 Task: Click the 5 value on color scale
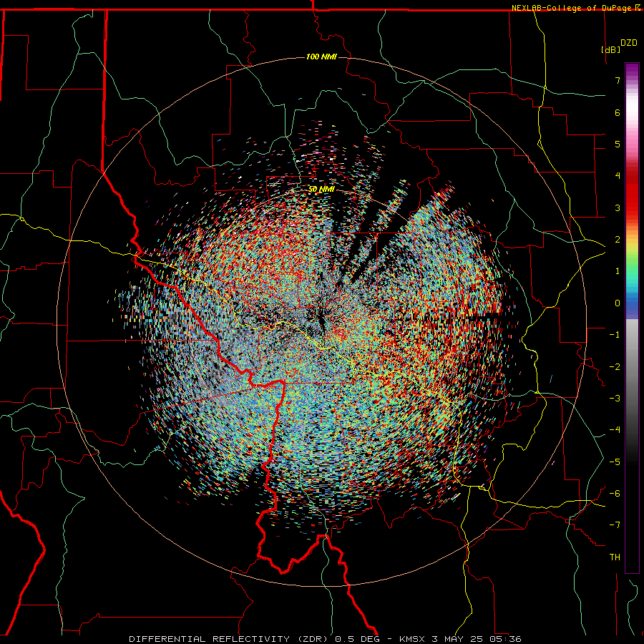pos(618,144)
